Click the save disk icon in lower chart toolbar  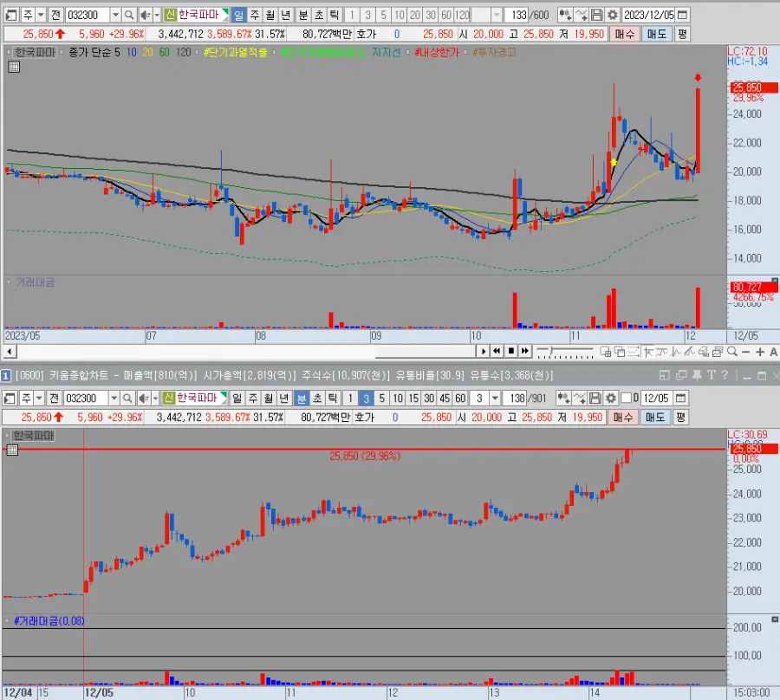pyautogui.click(x=595, y=399)
